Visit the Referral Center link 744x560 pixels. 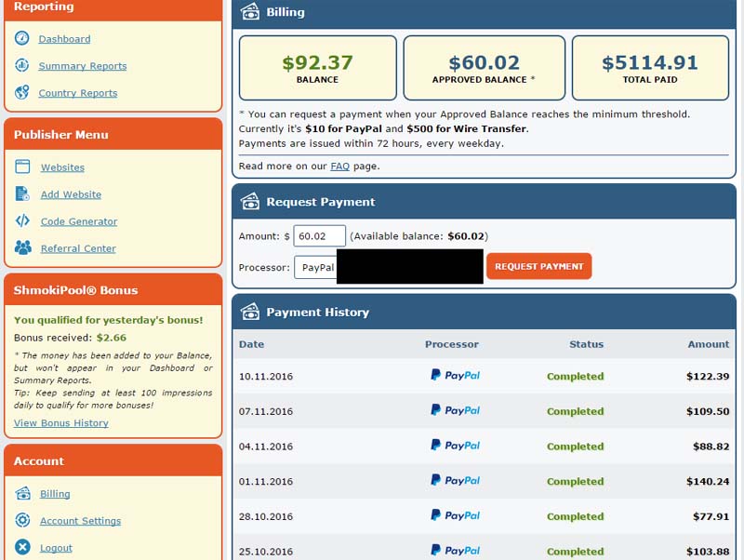78,248
